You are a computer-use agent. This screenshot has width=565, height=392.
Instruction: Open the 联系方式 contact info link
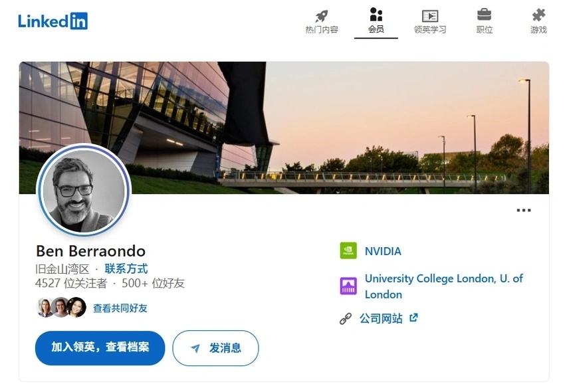(x=126, y=269)
